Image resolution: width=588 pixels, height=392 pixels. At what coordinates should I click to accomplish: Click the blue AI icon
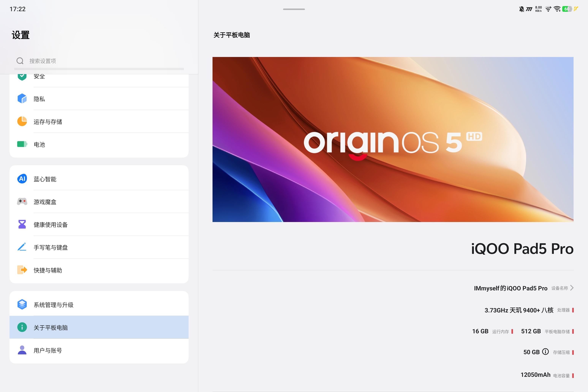click(22, 179)
